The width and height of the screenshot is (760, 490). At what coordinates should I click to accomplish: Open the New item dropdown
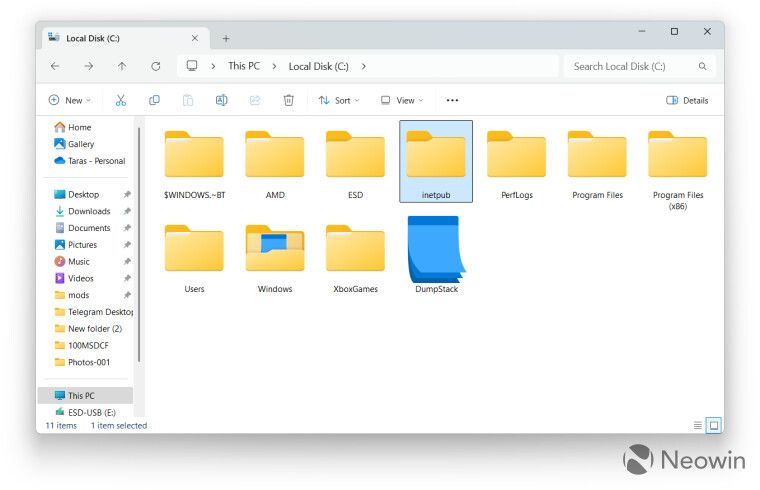pyautogui.click(x=70, y=100)
